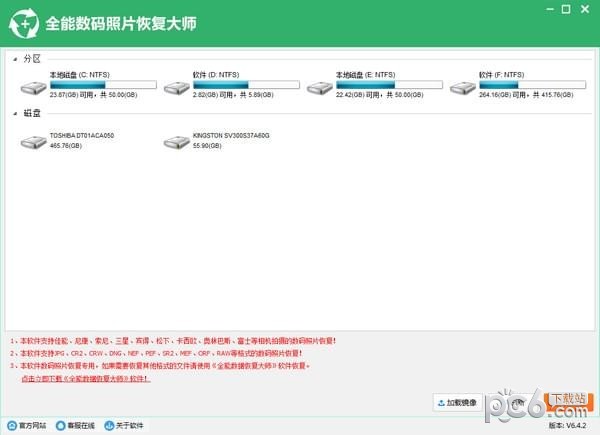Select local disk C: NTFS drive icon
The image size is (600, 435).
32,87
